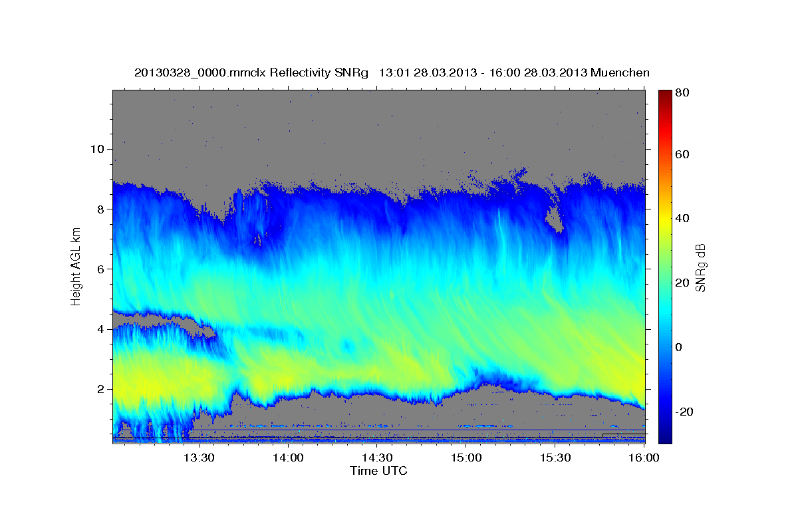Click the 'Time UTC' x-axis label
This screenshot has height=532, width=798.
pos(378,471)
